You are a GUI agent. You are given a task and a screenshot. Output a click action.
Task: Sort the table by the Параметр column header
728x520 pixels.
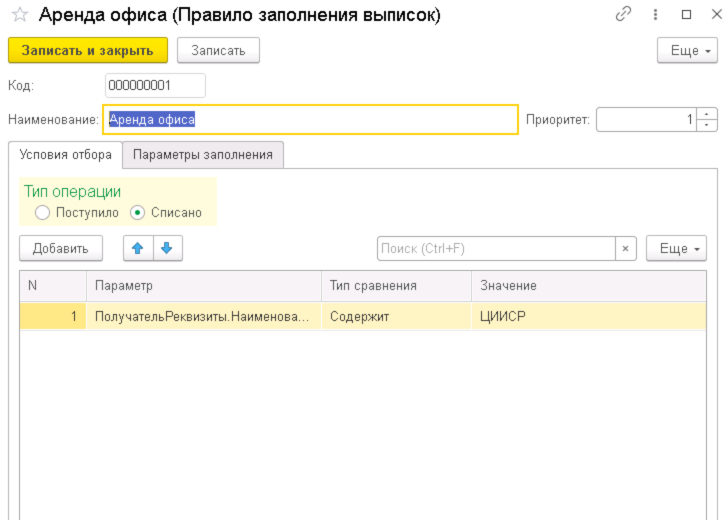pos(204,286)
